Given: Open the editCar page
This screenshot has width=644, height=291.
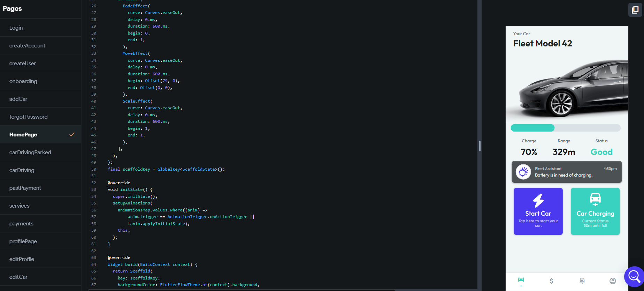Looking at the screenshot, I should point(40,277).
